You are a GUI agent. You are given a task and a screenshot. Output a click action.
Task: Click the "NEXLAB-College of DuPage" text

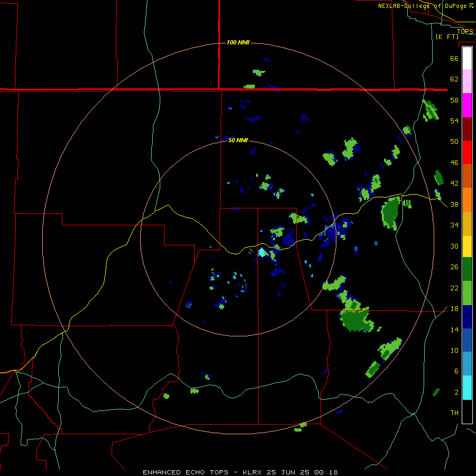pyautogui.click(x=422, y=6)
